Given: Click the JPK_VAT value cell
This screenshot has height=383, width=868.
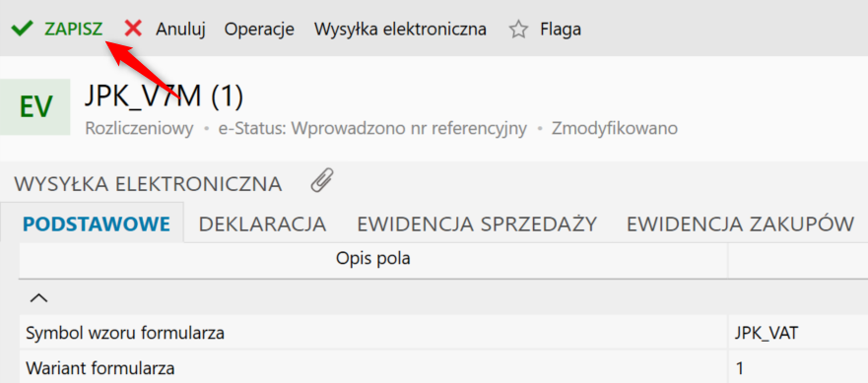Looking at the screenshot, I should [798, 333].
